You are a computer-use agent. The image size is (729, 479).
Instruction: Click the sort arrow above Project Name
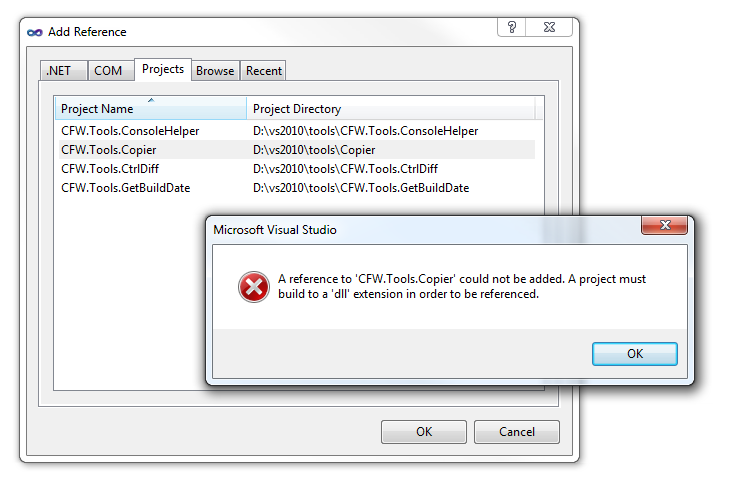coord(151,100)
